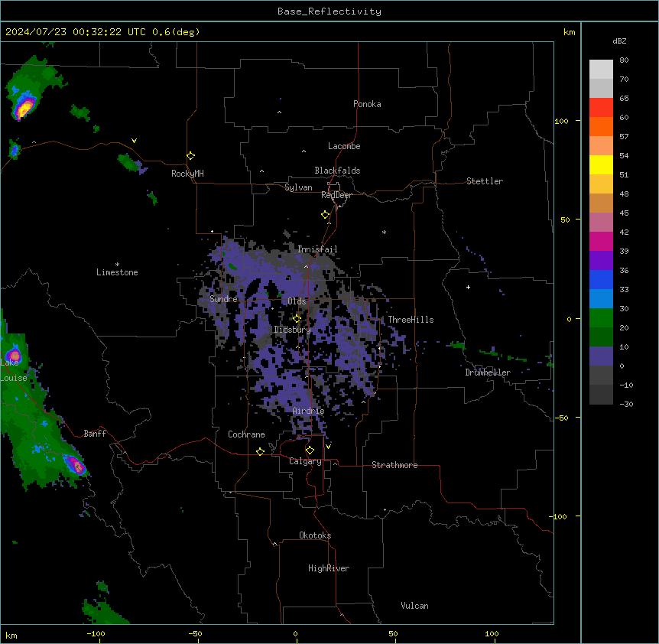Select the RedDeer city label
This screenshot has width=659, height=644.
coord(336,195)
